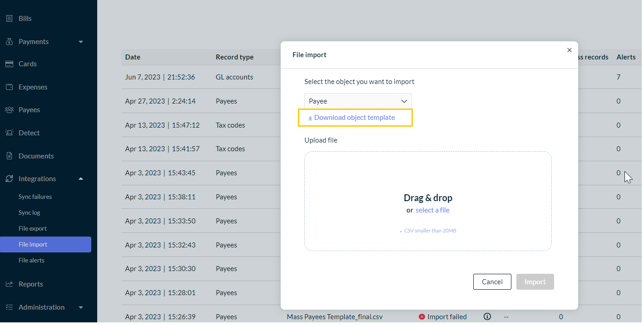The image size is (644, 326).
Task: Click the Expenses wallet icon
Action: click(9, 87)
